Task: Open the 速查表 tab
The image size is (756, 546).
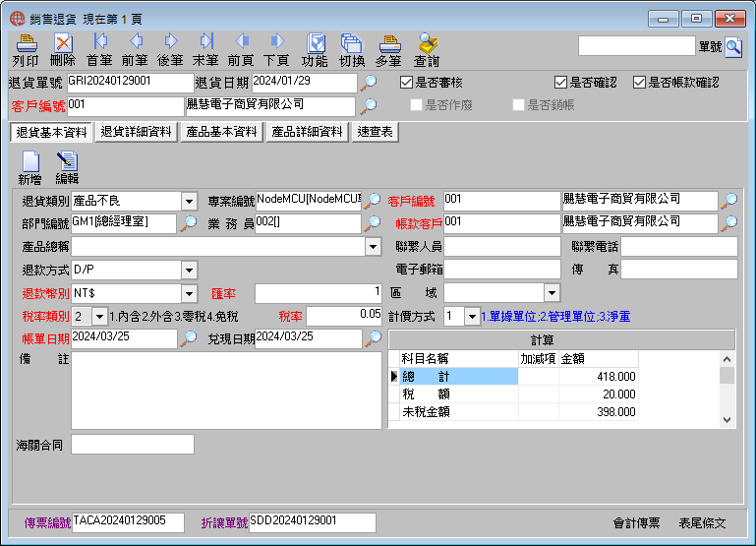Action: [376, 132]
